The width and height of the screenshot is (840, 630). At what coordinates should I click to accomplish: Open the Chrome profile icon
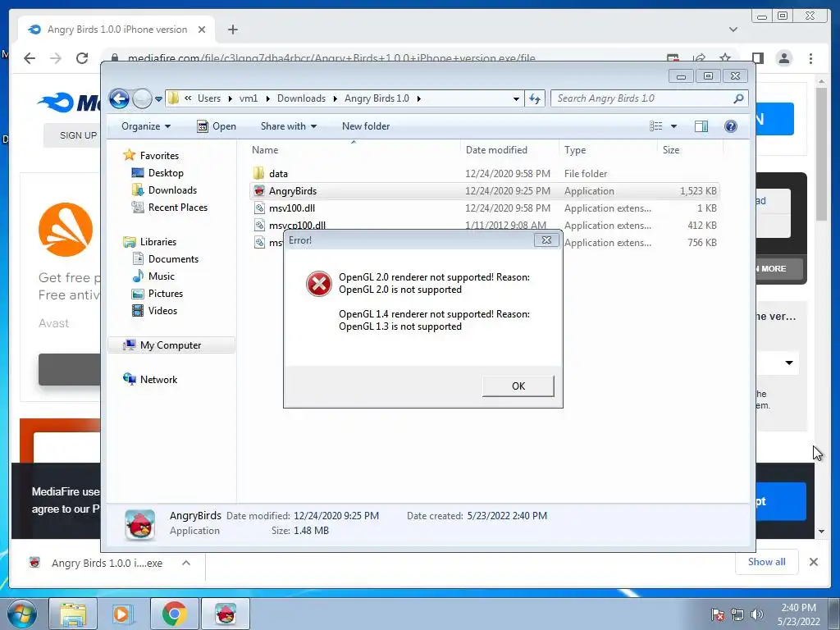pyautogui.click(x=783, y=58)
